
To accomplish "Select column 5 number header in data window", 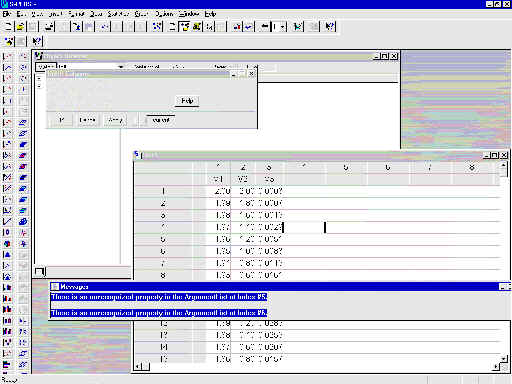I will pos(346,167).
